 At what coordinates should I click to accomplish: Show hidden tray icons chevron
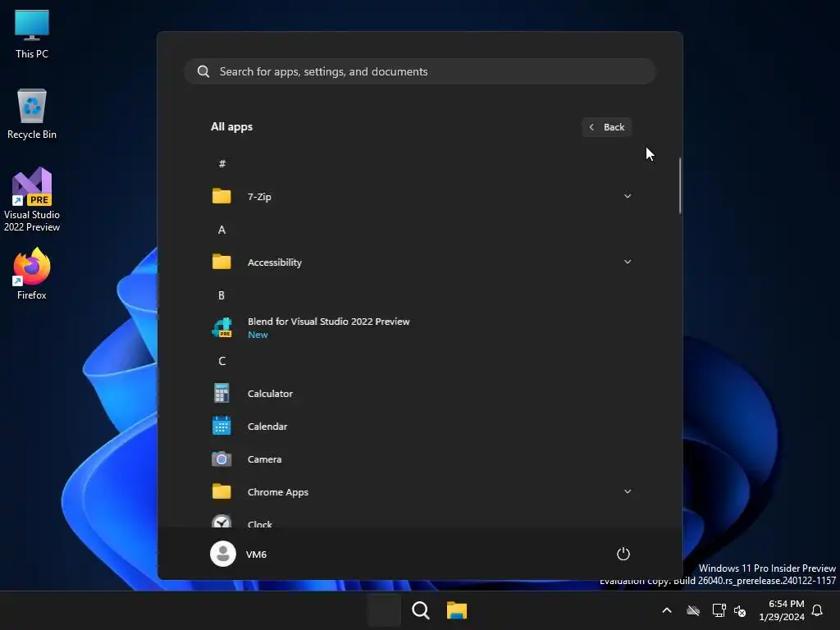(667, 610)
